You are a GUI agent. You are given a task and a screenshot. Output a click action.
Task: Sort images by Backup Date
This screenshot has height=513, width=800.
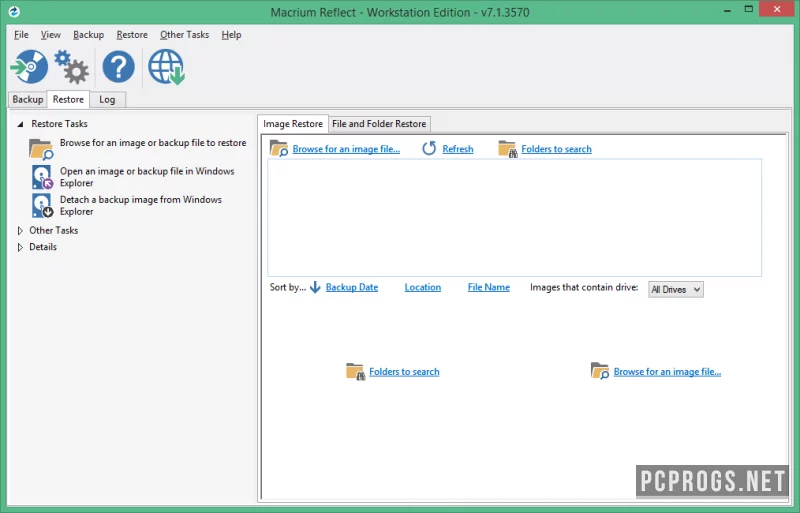point(352,287)
